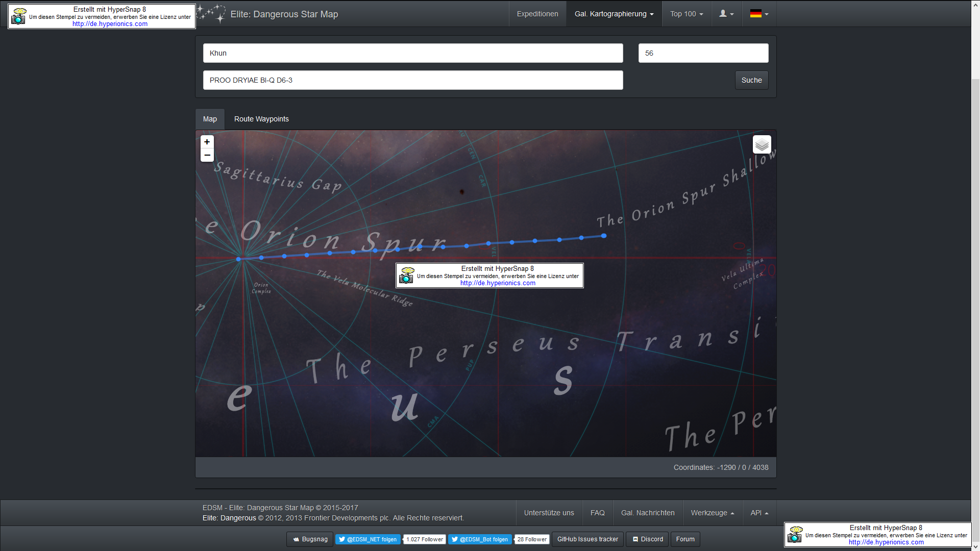Image resolution: width=980 pixels, height=551 pixels.
Task: Open the user account icon menu
Action: 726,14
